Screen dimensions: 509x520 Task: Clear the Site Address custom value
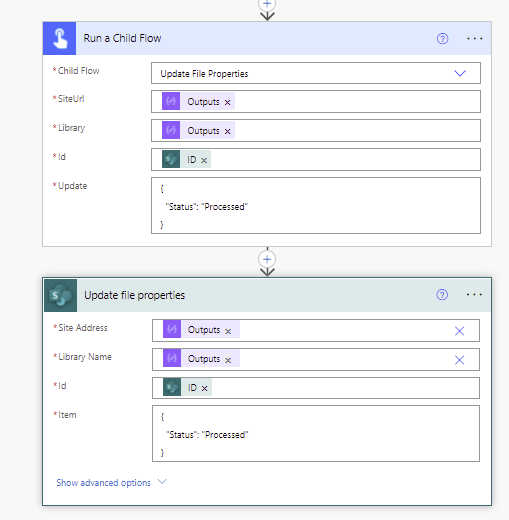[459, 331]
